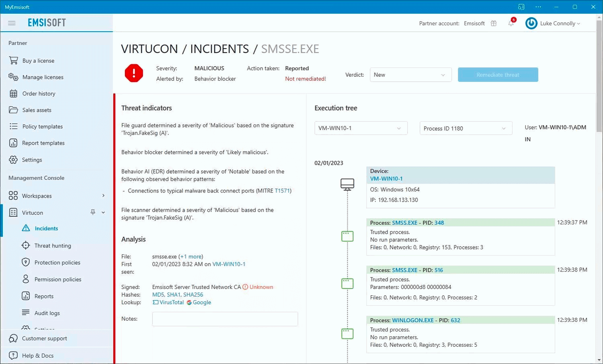Click the Incidents warning triangle icon
This screenshot has height=364, width=603.
click(x=26, y=228)
